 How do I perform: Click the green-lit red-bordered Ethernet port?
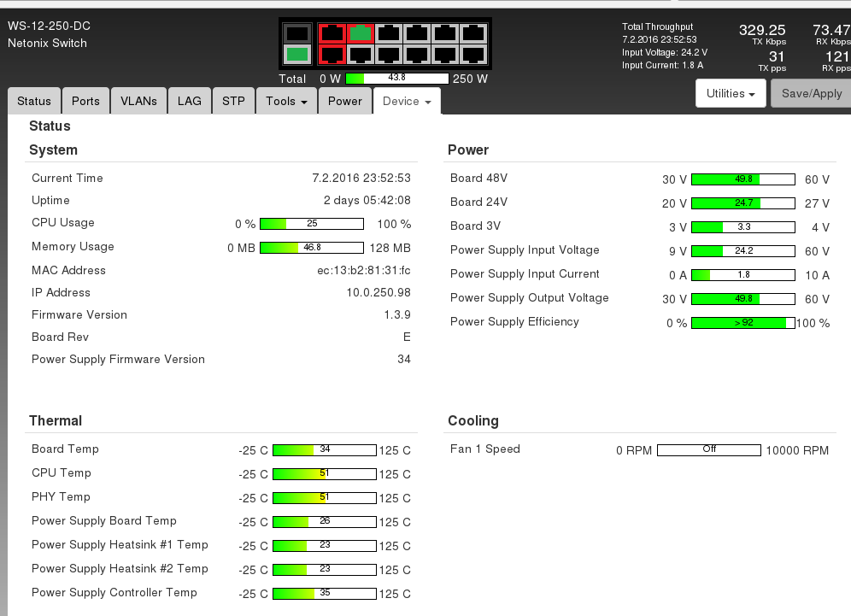click(361, 34)
